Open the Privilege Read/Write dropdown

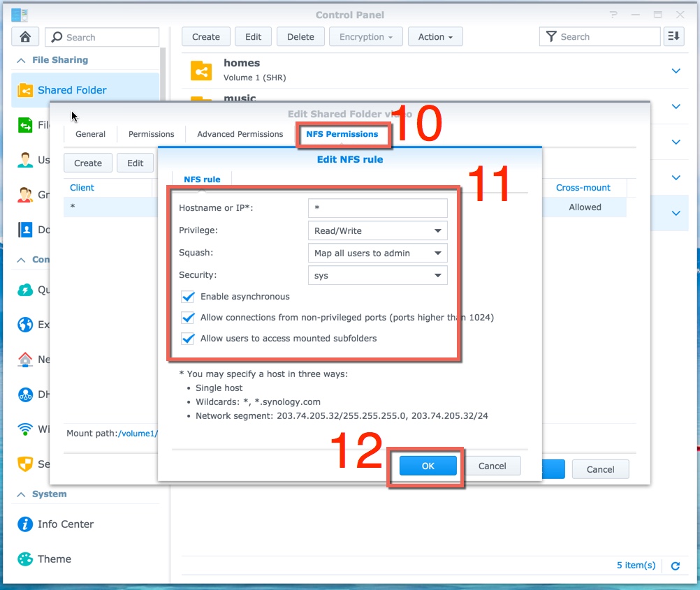coord(377,230)
